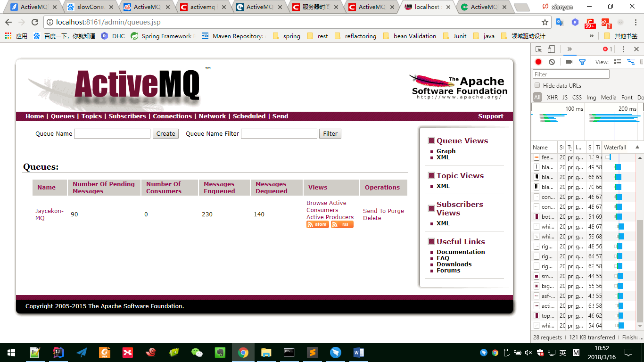The image size is (644, 362).
Task: Open the Todoist extension icon
Action: point(606,22)
